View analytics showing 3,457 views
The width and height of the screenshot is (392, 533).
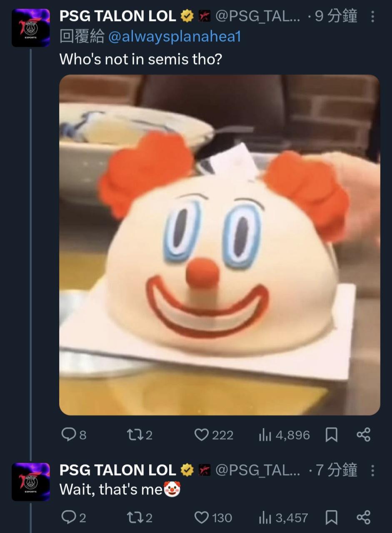[265, 518]
